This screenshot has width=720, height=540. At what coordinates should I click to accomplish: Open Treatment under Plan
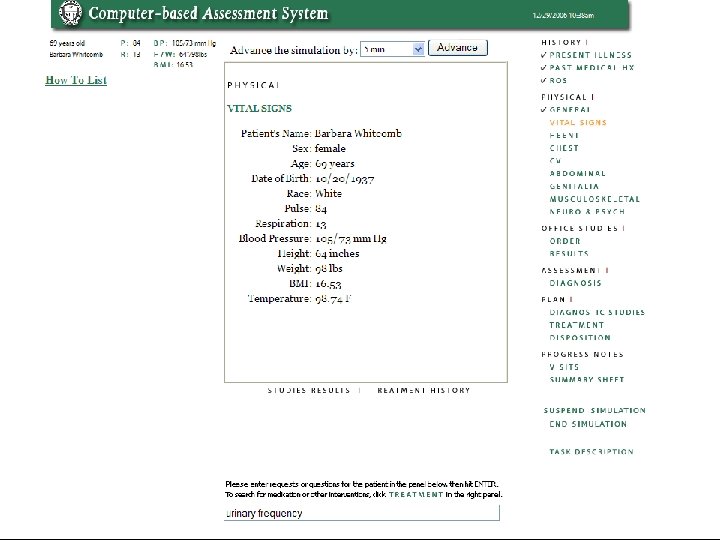(577, 325)
